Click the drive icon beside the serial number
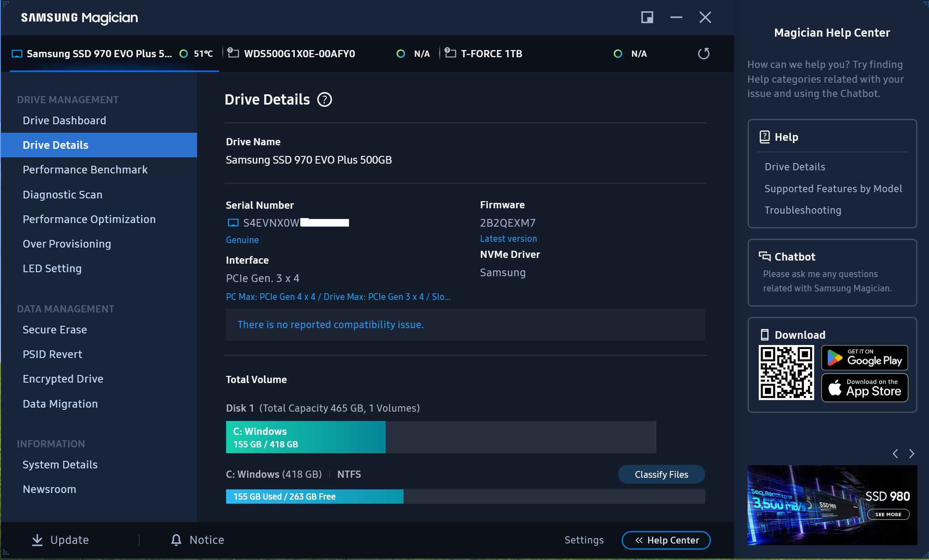 click(x=233, y=223)
